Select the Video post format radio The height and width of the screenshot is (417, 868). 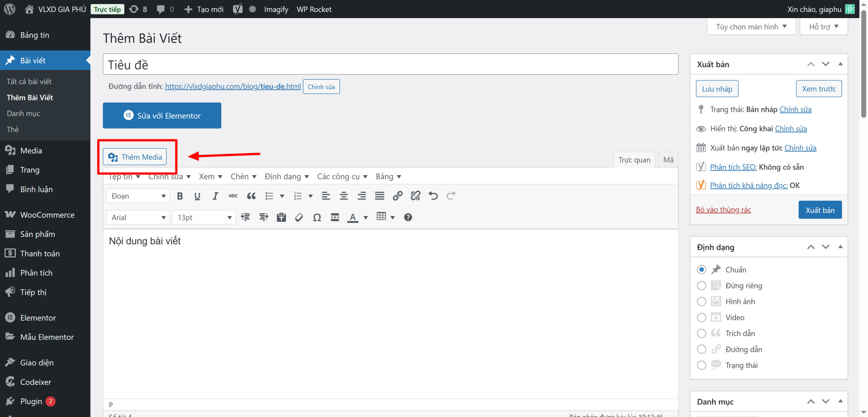702,317
